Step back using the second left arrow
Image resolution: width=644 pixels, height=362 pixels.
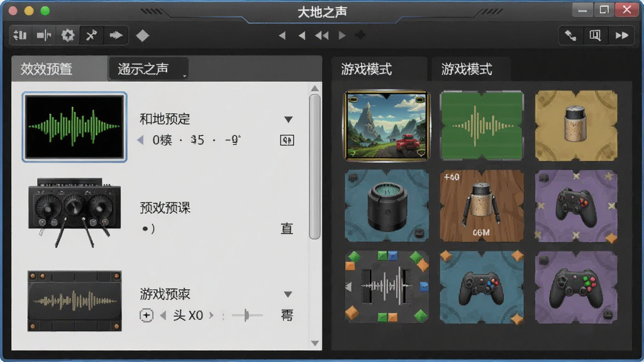click(302, 36)
